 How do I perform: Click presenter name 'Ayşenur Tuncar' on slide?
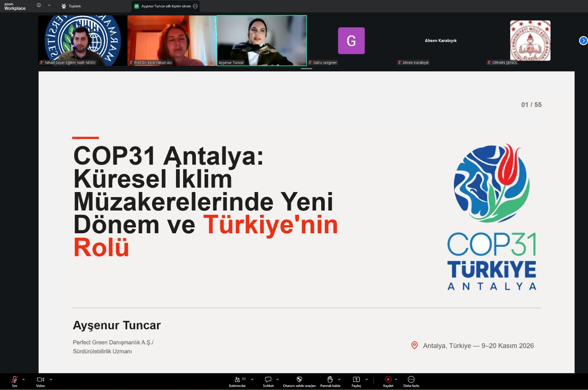[x=117, y=325]
